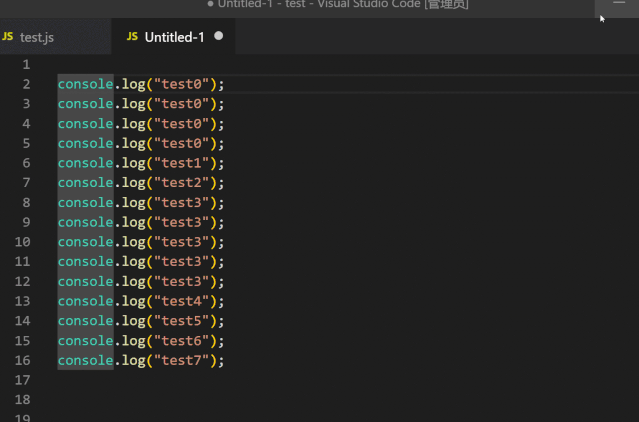The image size is (639, 422).
Task: Click line number 4 in the gutter
Action: coord(26,123)
